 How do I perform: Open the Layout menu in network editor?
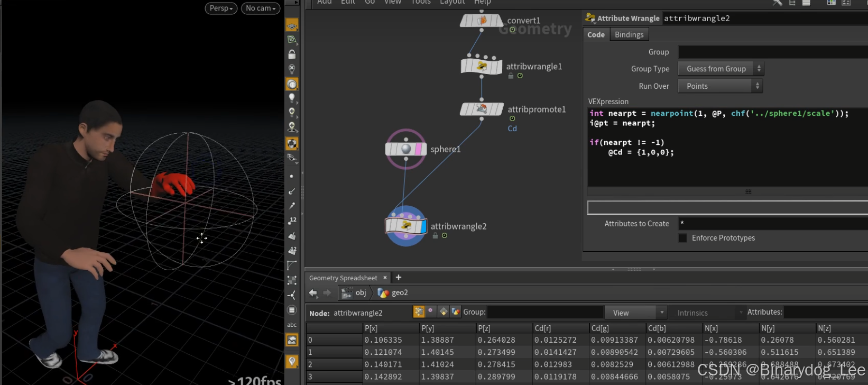452,2
